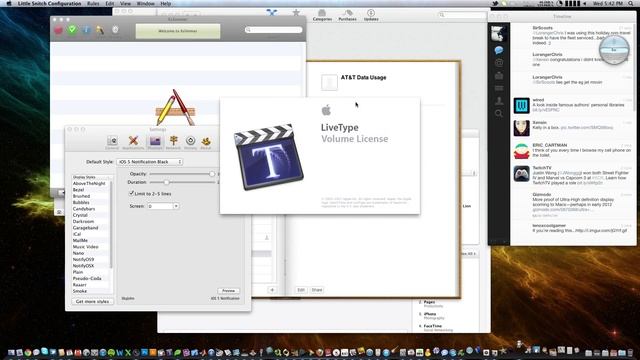Show Twitter mentions (@) tab
This screenshot has width=640, height=360.
pos(499,63)
